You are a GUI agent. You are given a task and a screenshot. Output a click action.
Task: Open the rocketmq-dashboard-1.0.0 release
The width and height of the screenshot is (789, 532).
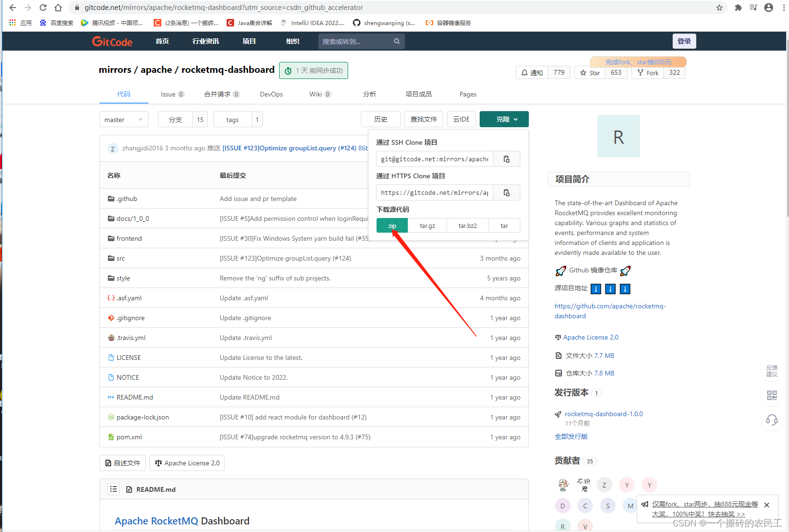point(604,414)
